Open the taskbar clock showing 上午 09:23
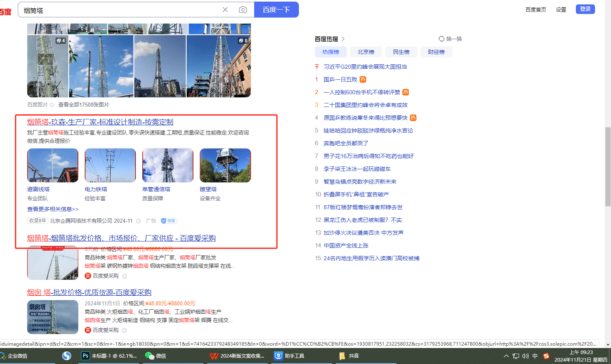The image size is (611, 364). (581, 356)
